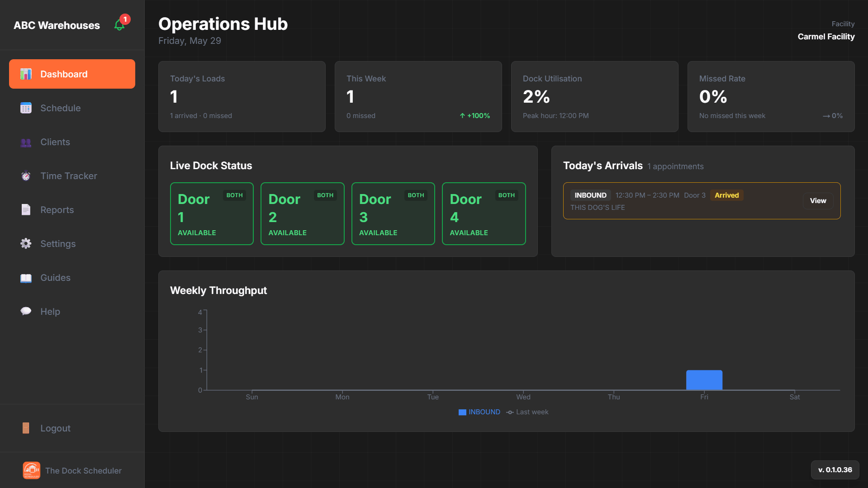The width and height of the screenshot is (868, 488).
Task: Click the Clients people icon
Action: click(x=26, y=142)
